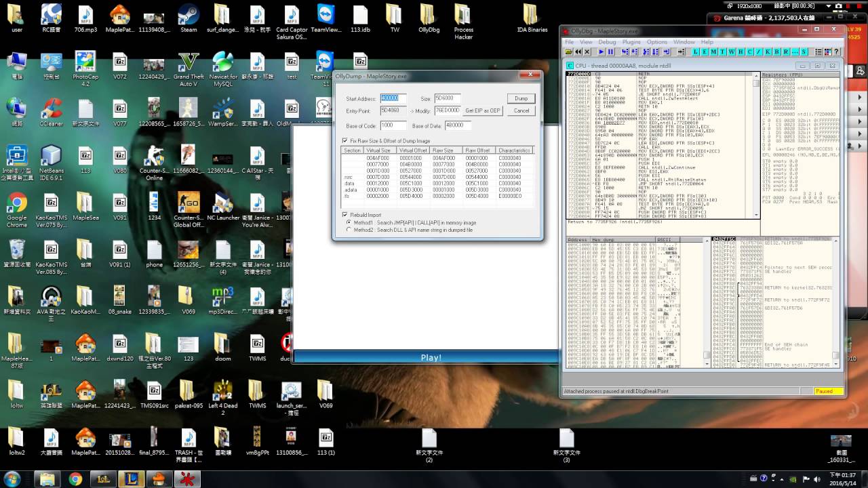Image resolution: width=868 pixels, height=488 pixels.
Task: Click the Step into icon in OllyDbg toolbar
Action: [625, 52]
